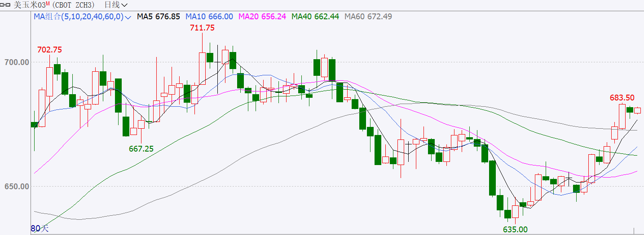This screenshot has height=235, width=644.
Task: Click the 700.00 axis value
Action: pos(17,62)
